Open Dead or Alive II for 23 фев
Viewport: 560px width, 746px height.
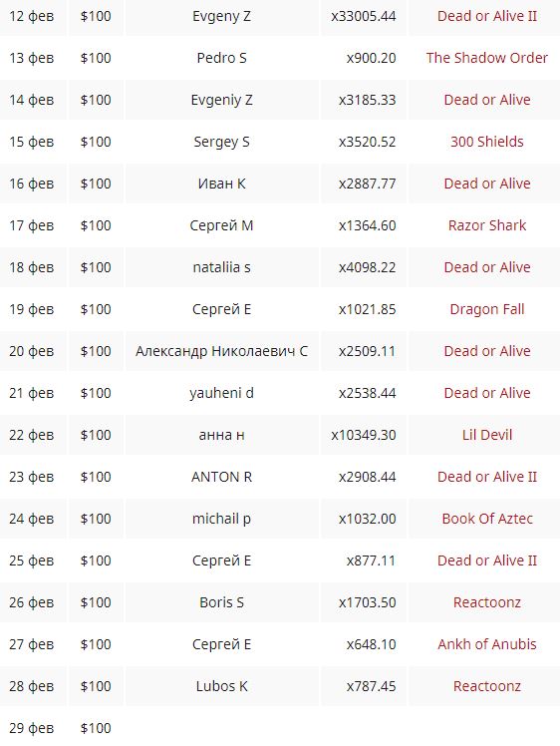(x=487, y=477)
